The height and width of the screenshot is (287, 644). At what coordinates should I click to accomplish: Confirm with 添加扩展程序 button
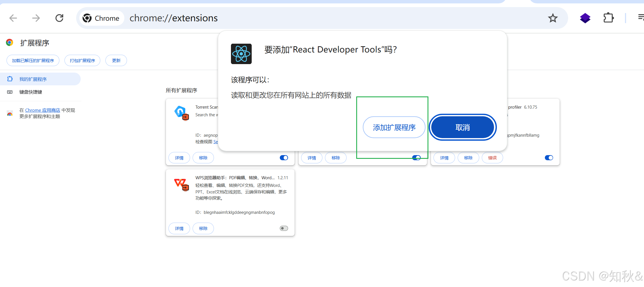[394, 127]
